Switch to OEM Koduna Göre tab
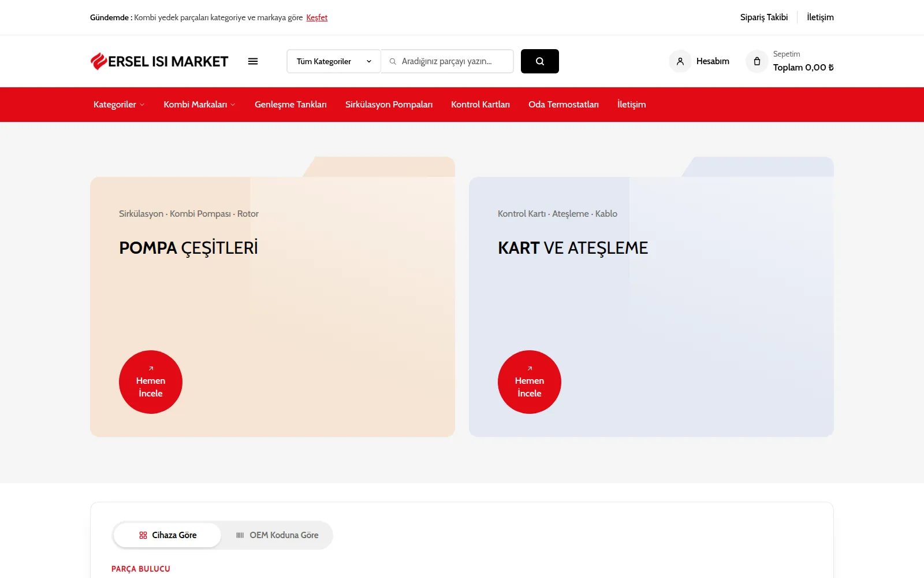The width and height of the screenshot is (924, 578). pyautogui.click(x=277, y=535)
